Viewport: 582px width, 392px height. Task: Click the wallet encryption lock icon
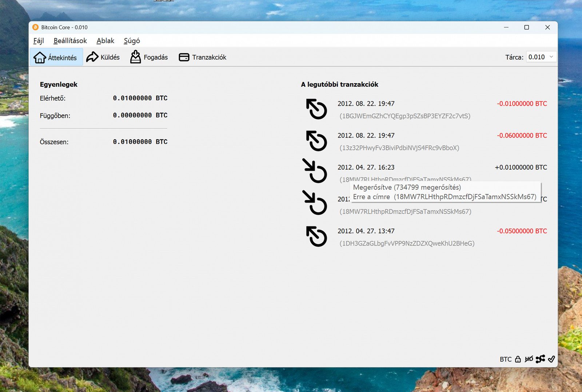[x=518, y=359]
